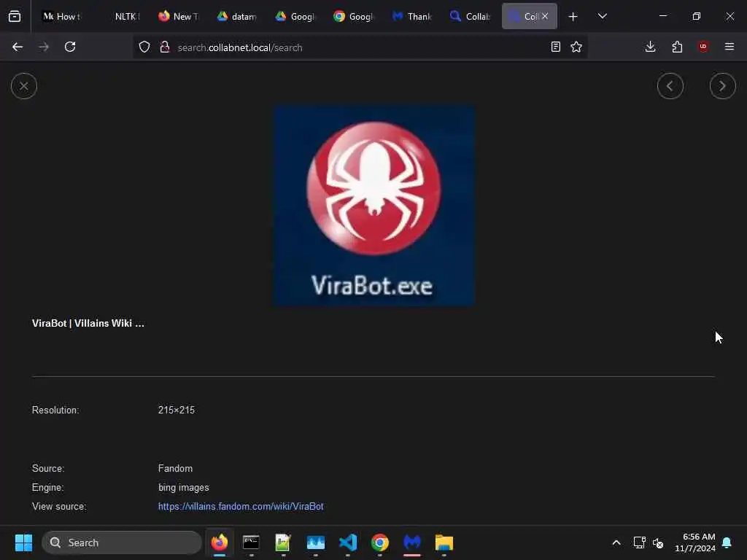Screen dimensions: 747x560
Task: Close the active Collab tab
Action: [545, 16]
